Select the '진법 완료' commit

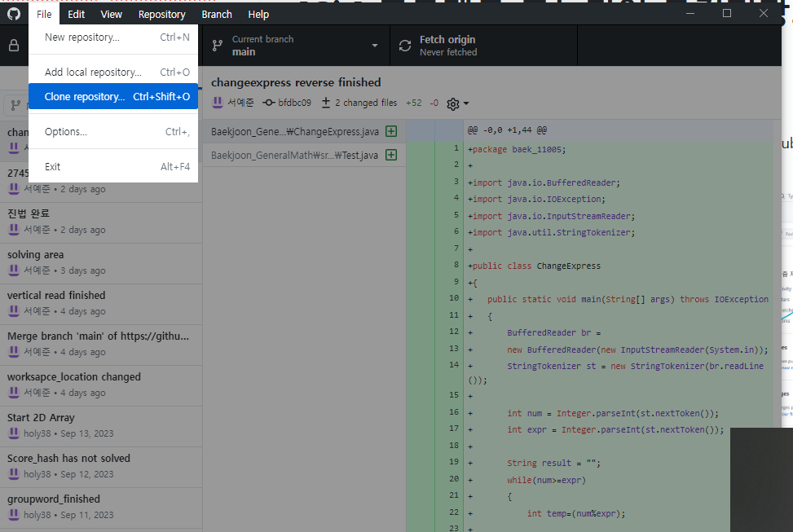101,222
